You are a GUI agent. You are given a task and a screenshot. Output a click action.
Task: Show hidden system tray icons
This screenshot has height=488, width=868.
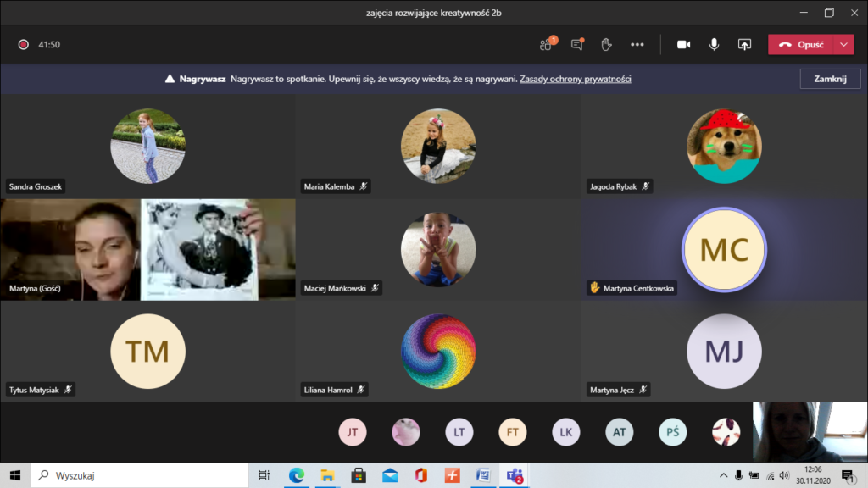(724, 475)
